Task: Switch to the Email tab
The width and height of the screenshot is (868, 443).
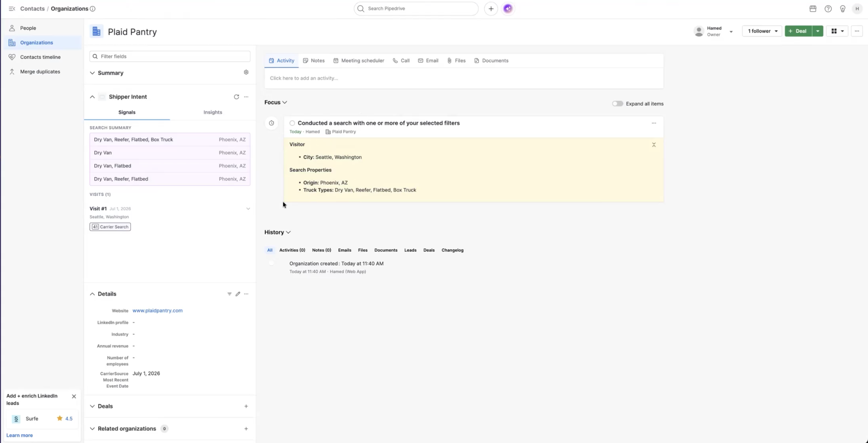Action: tap(428, 61)
